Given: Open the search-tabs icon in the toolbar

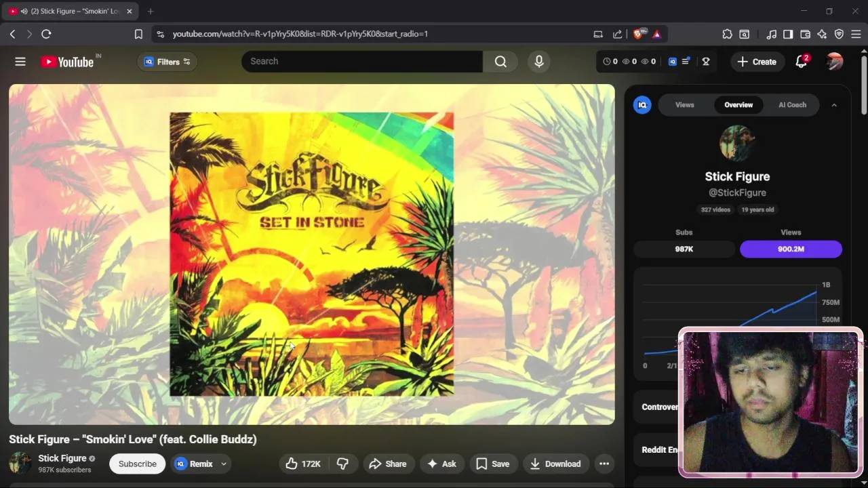Looking at the screenshot, I should (x=745, y=34).
